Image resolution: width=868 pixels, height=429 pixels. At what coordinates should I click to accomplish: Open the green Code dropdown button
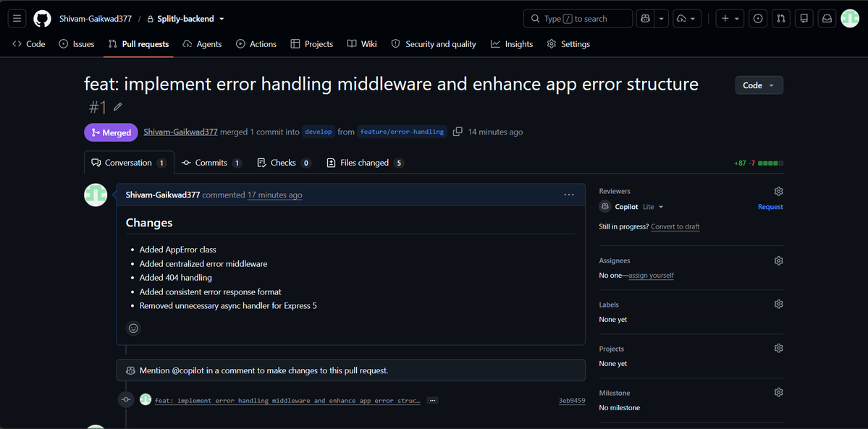tap(759, 85)
